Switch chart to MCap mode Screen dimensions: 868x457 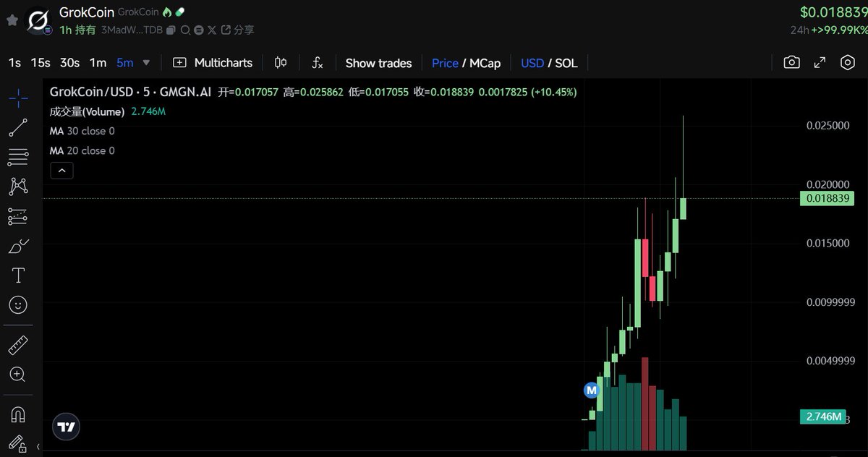click(x=485, y=63)
